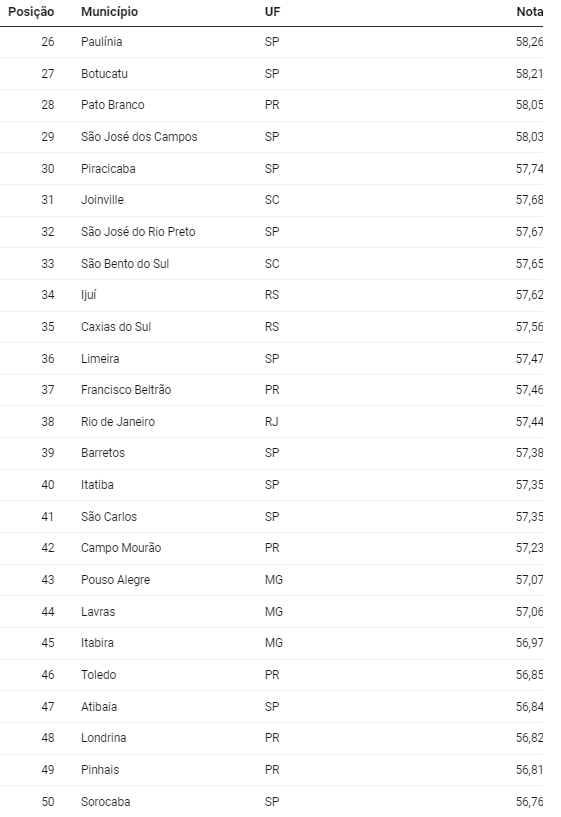The width and height of the screenshot is (561, 817).
Task: Select the Campo Mourão row
Action: [271, 548]
